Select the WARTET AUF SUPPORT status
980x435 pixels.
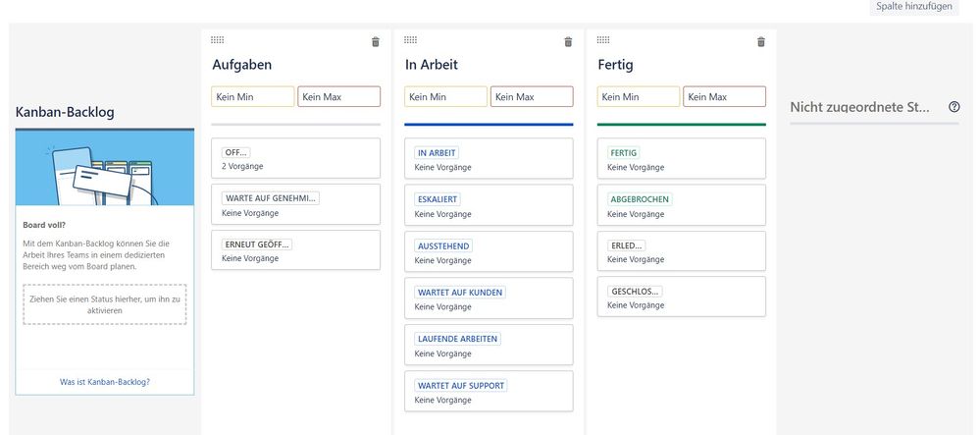coord(489,391)
